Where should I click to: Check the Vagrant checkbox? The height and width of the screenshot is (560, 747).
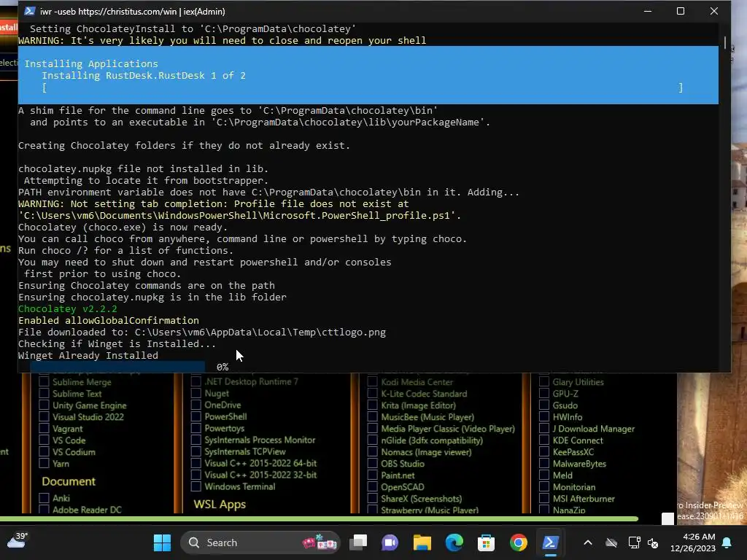click(x=44, y=428)
